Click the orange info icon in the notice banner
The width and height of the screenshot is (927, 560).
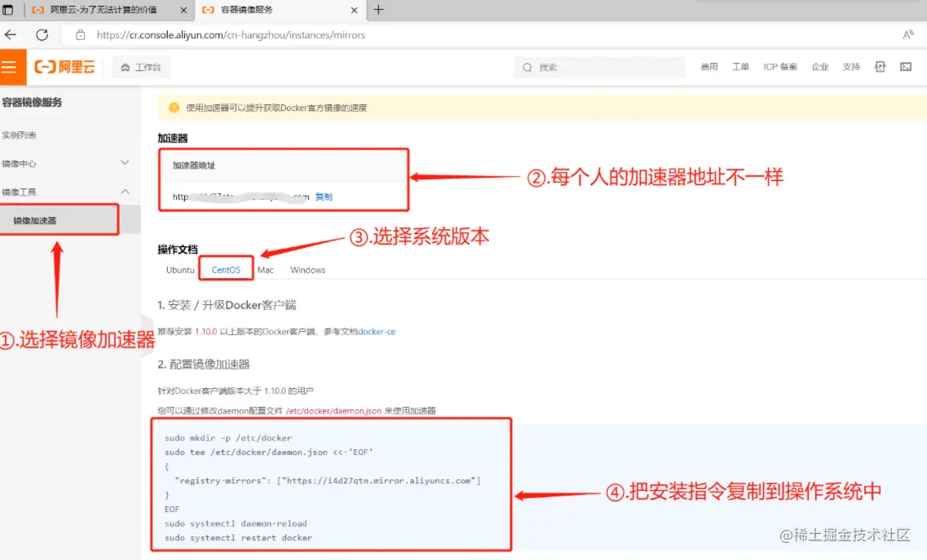(174, 108)
